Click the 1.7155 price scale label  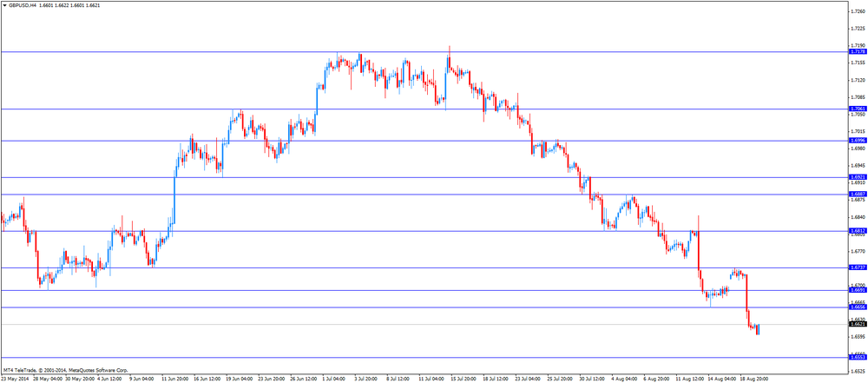pos(858,63)
